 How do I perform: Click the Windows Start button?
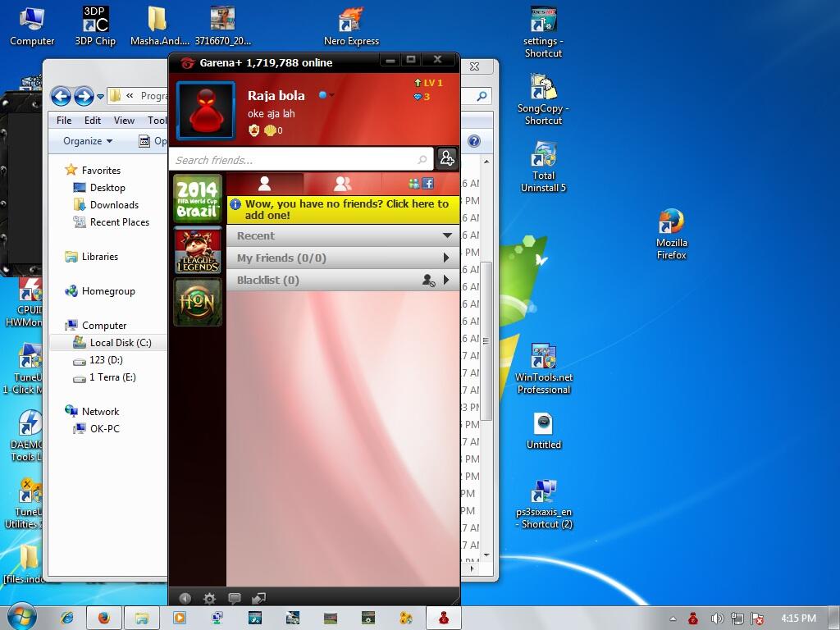[x=21, y=617]
